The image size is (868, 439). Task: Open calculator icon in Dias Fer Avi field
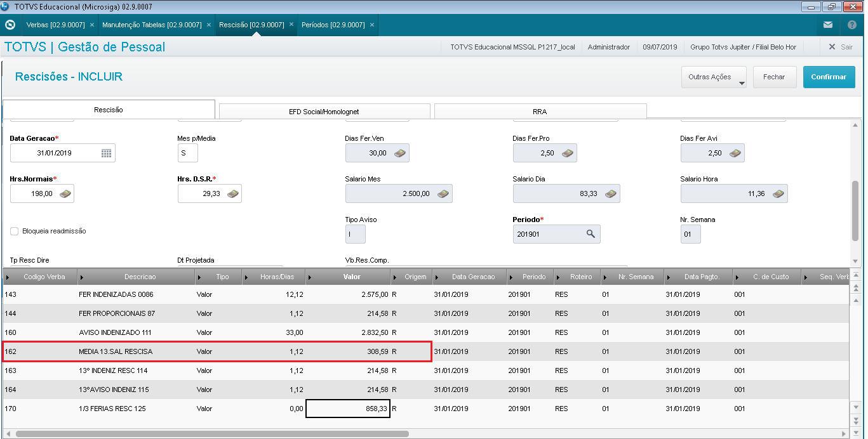click(735, 153)
